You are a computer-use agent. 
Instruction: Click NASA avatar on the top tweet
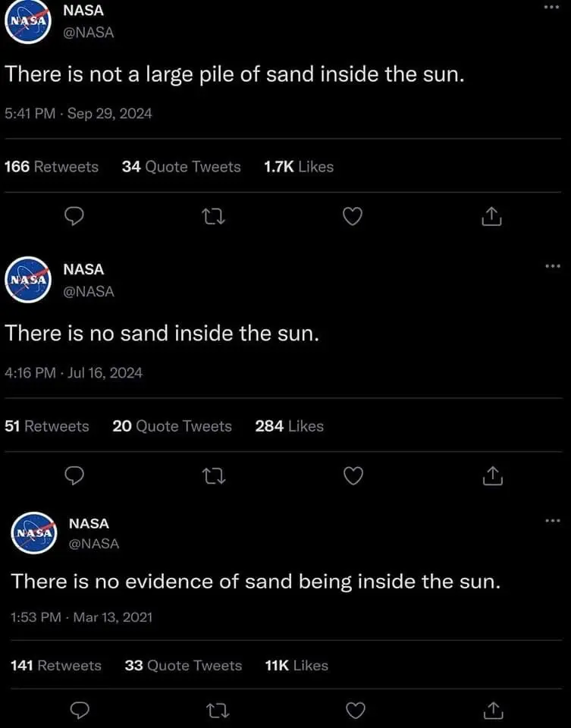click(27, 23)
